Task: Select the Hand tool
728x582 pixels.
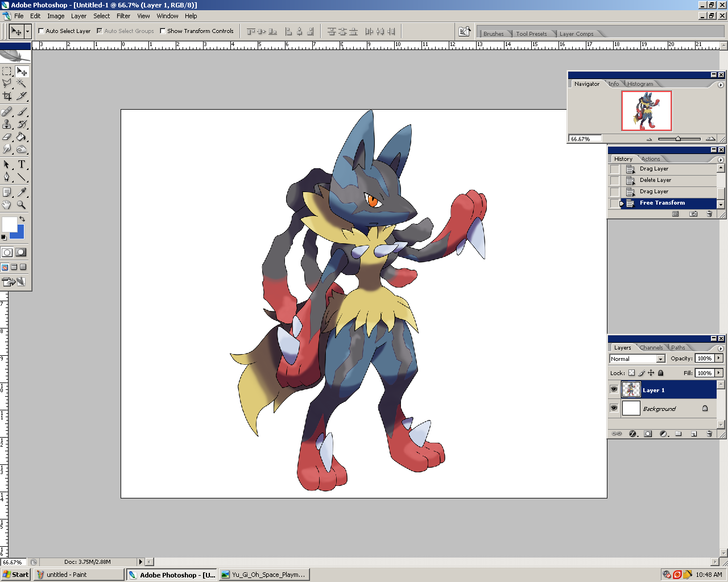Action: (7, 205)
